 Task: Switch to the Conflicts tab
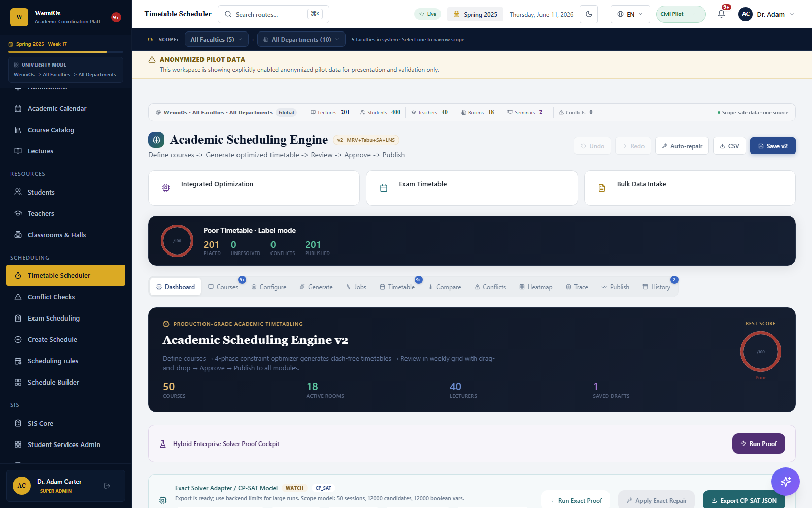point(490,287)
